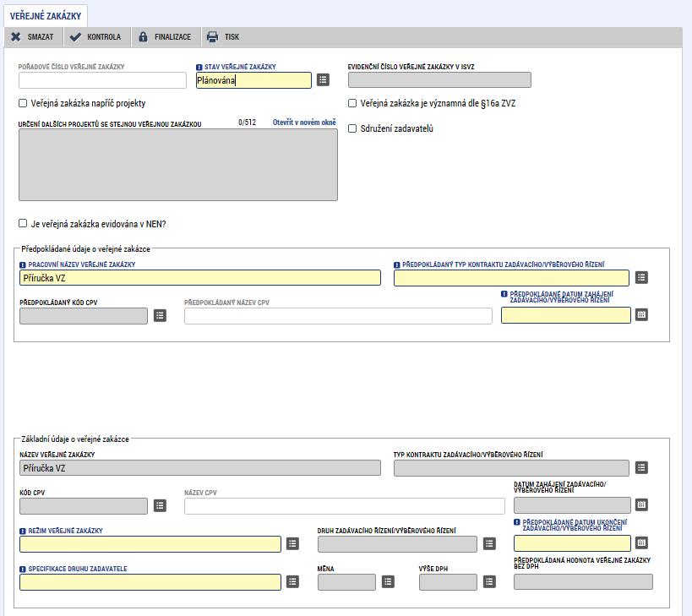
Task: Click Evidenční číslo veřejné zakázky v ISVZ field
Action: pyautogui.click(x=439, y=80)
